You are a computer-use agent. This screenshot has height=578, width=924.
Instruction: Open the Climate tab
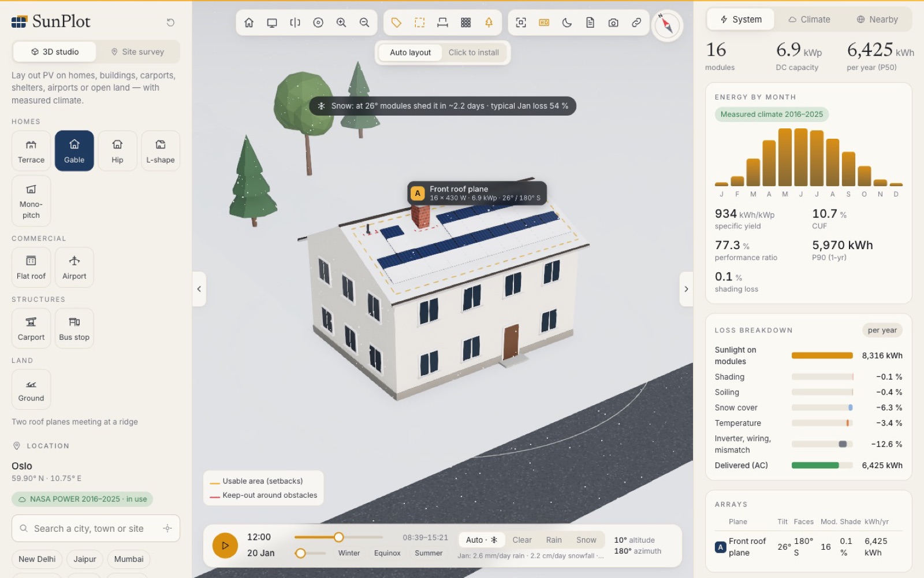tap(809, 19)
